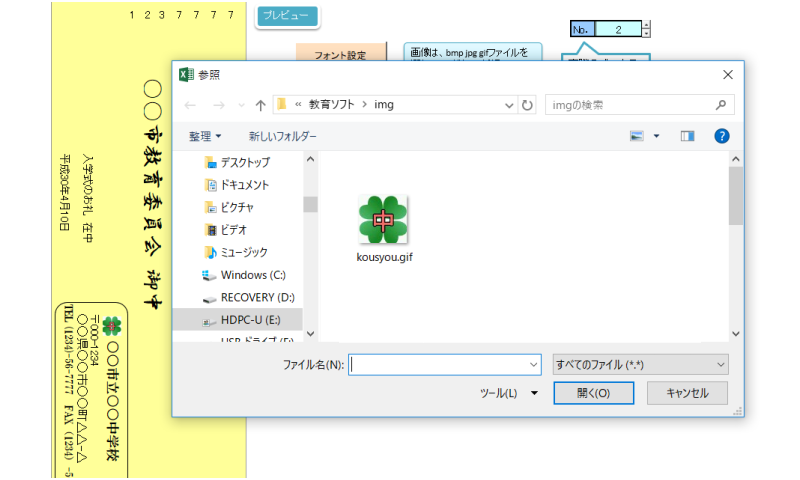Click the refresh icon beside address bar

528,105
